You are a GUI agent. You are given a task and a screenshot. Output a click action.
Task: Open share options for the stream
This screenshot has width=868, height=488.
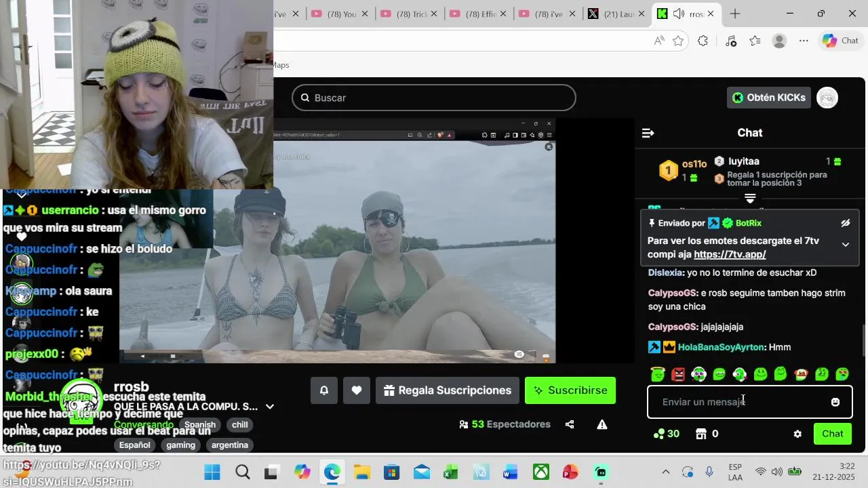[570, 424]
